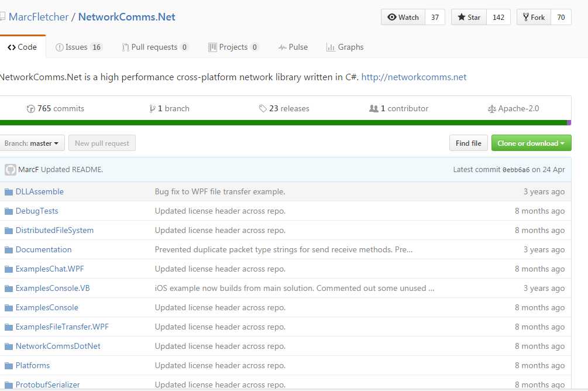Click 'iOS example now builds from main solution' commit
Image resolution: width=588 pixels, height=391 pixels.
[294, 289]
